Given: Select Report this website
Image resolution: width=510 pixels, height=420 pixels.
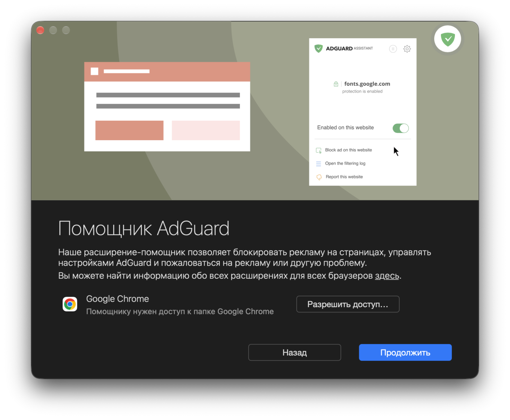Looking at the screenshot, I should (344, 177).
